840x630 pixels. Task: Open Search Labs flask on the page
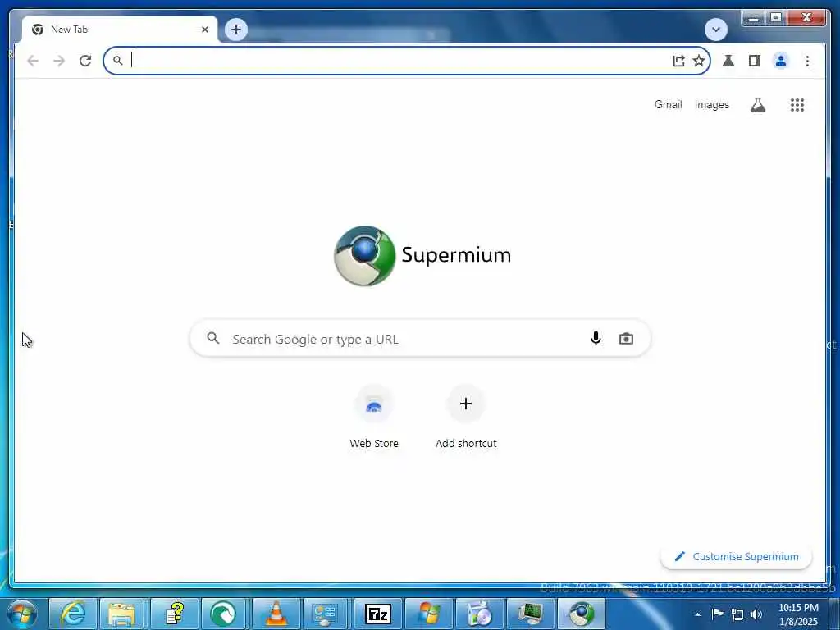[x=757, y=104]
